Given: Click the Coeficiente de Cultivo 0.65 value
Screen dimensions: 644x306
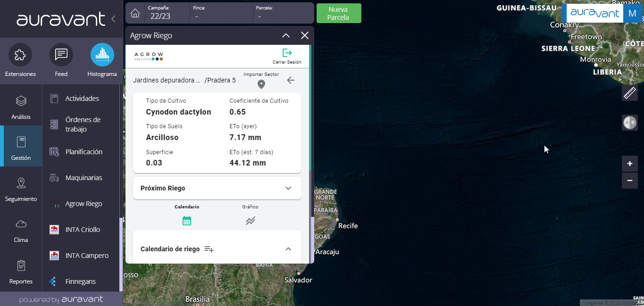Looking at the screenshot, I should coord(238,112).
